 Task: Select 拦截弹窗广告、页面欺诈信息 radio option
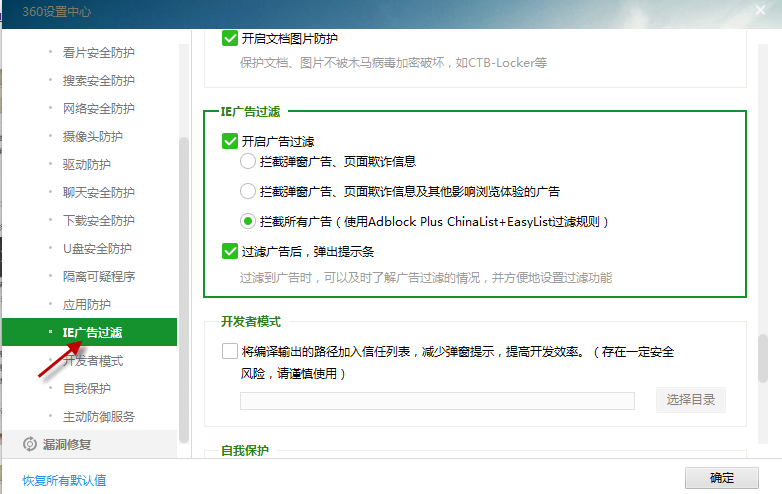[x=248, y=161]
